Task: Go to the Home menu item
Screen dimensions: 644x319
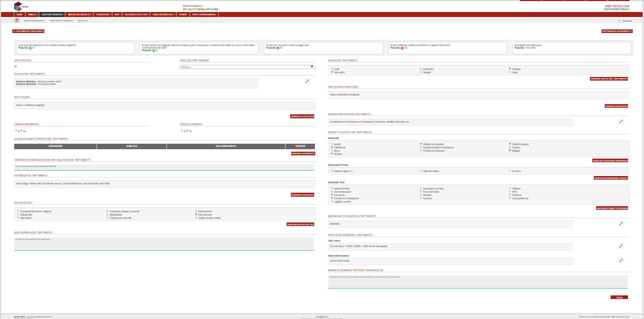Action: 20,15
